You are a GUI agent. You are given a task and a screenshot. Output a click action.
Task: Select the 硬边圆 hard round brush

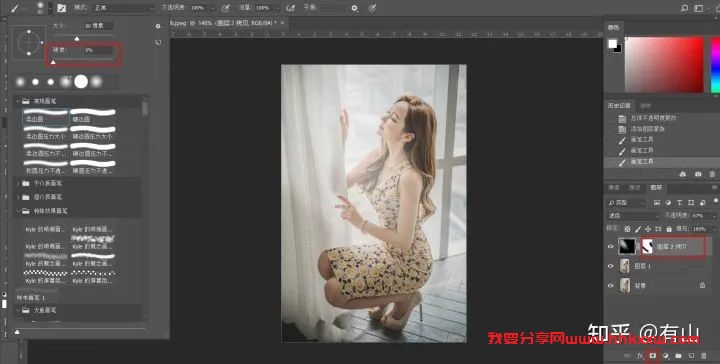93,115
